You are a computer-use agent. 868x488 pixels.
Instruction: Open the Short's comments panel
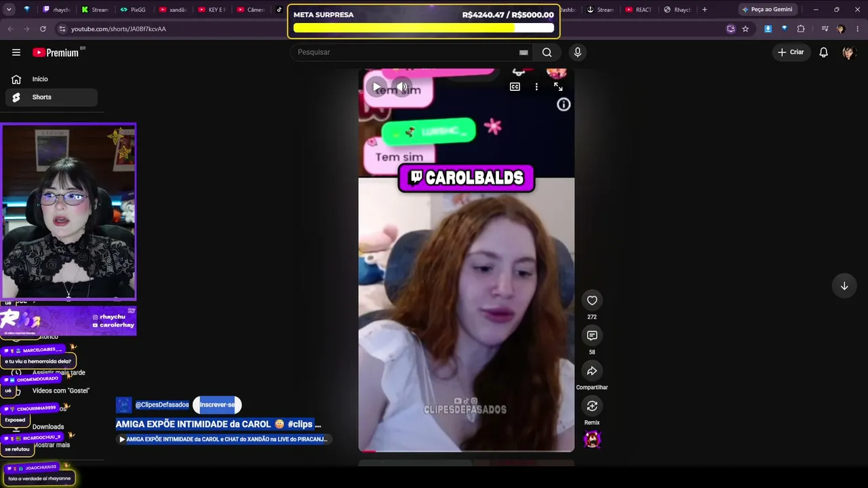pos(592,335)
